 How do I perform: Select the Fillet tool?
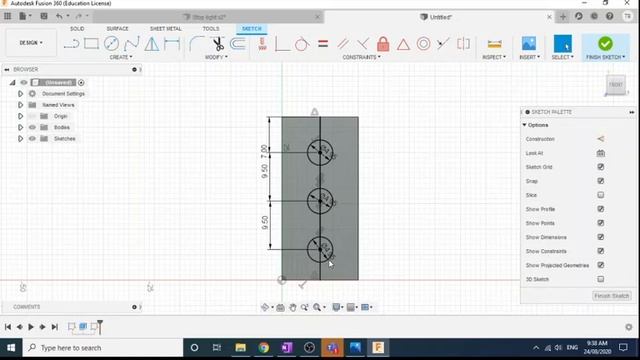pos(196,44)
